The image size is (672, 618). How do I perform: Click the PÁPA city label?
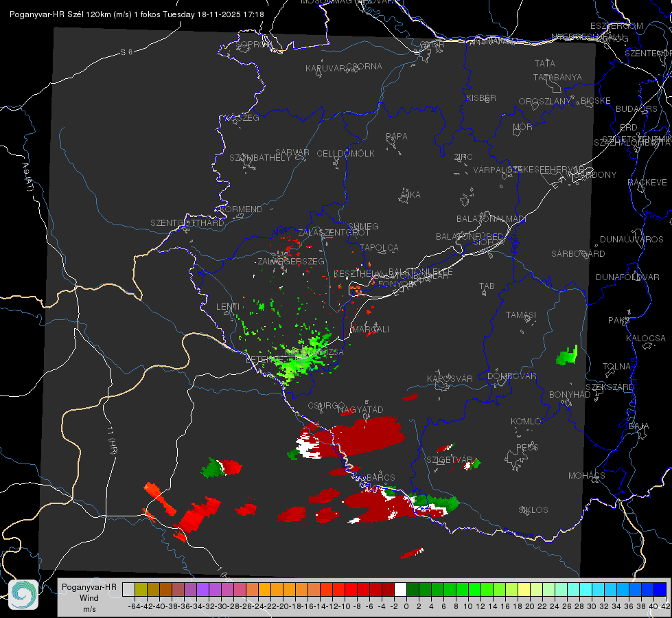pos(397,137)
